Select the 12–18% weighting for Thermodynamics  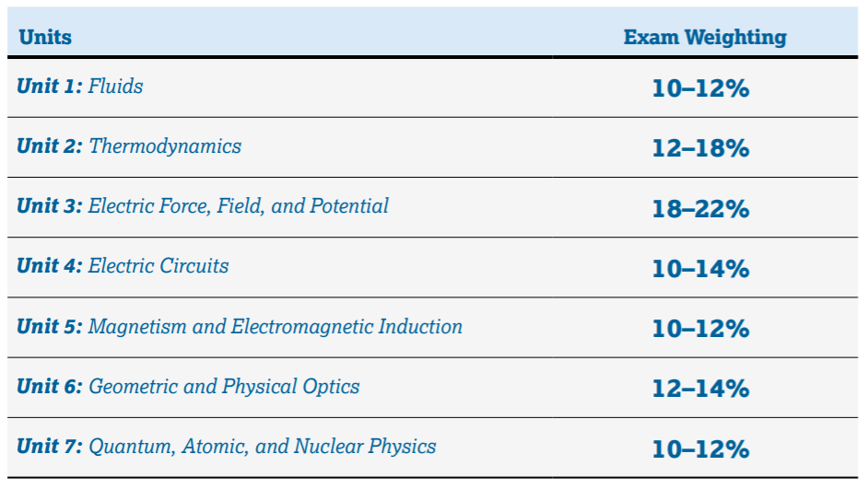(x=700, y=148)
